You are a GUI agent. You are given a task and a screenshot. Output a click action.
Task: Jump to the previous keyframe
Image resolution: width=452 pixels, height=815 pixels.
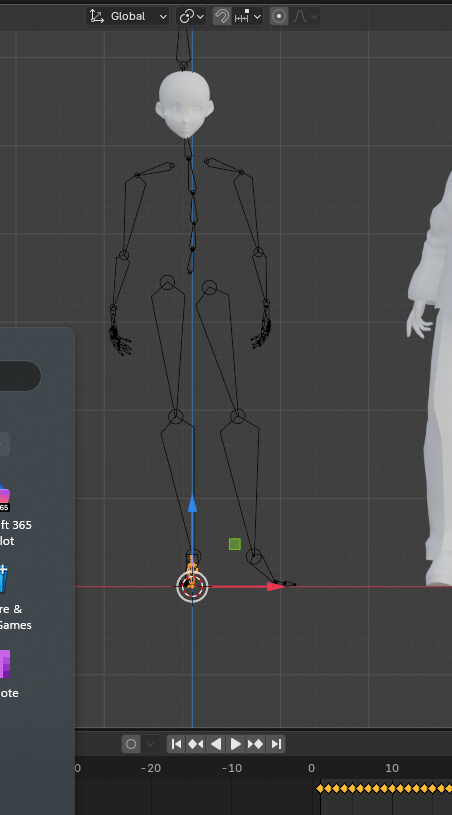[x=196, y=744]
